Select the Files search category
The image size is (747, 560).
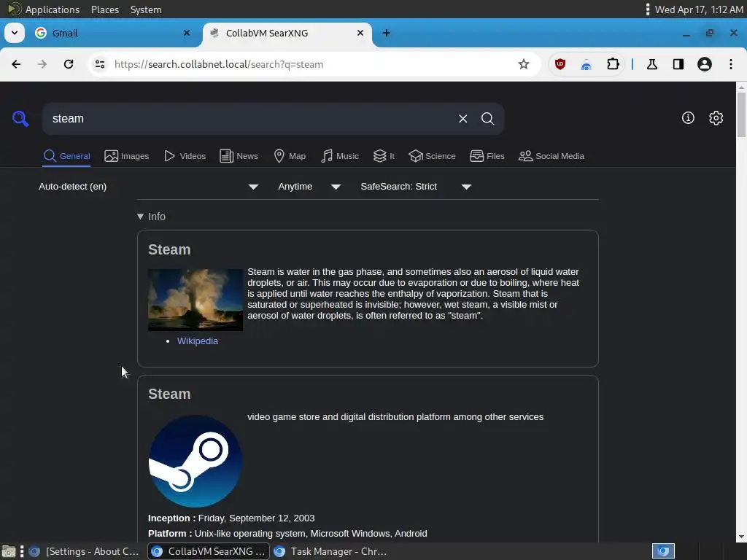coord(487,156)
